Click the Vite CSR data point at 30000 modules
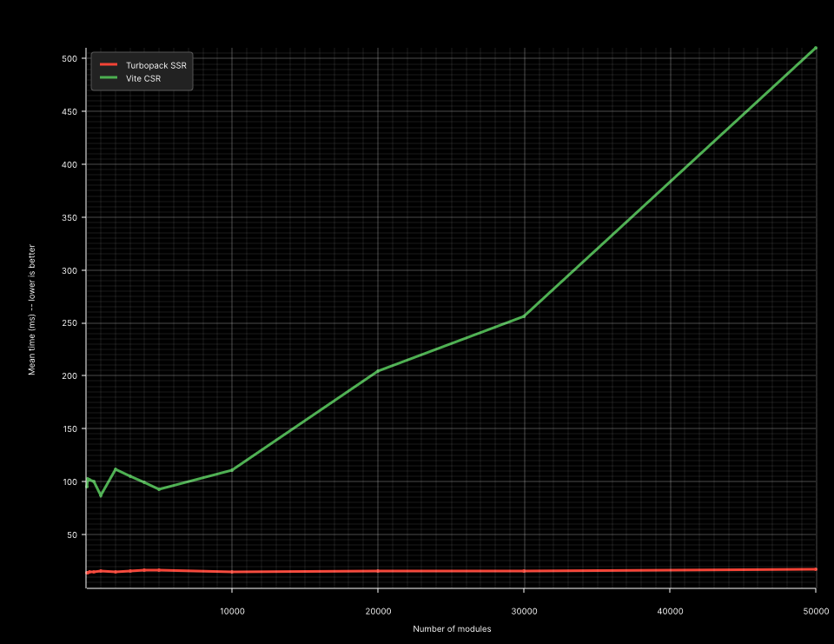Image resolution: width=834 pixels, height=644 pixels. tap(524, 316)
